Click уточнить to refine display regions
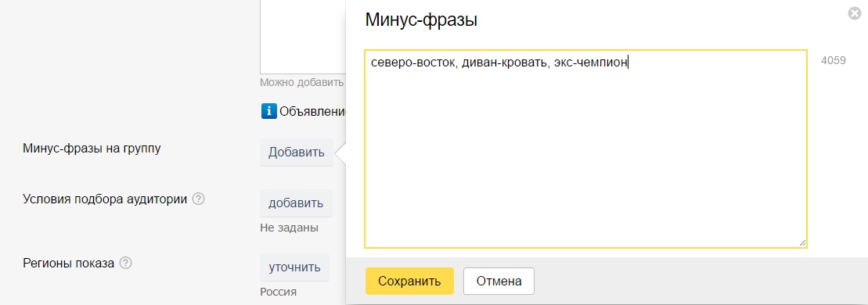This screenshot has height=305, width=868. point(294,268)
